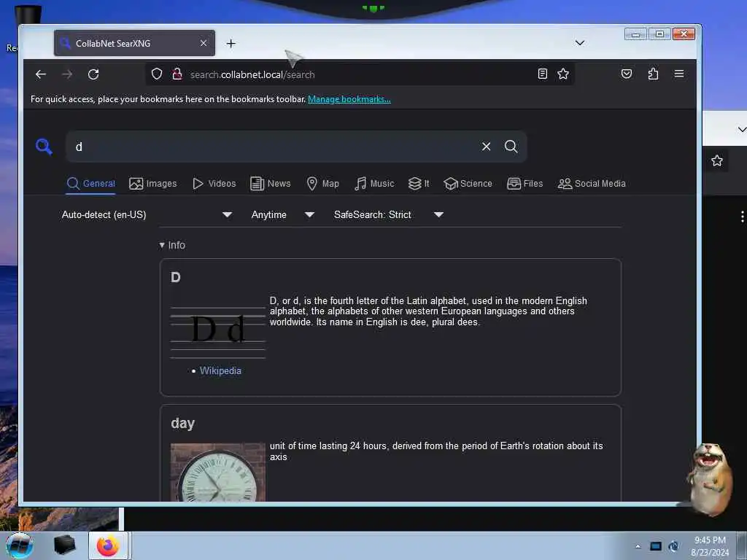Click the monitor icon in system tray

(x=656, y=546)
